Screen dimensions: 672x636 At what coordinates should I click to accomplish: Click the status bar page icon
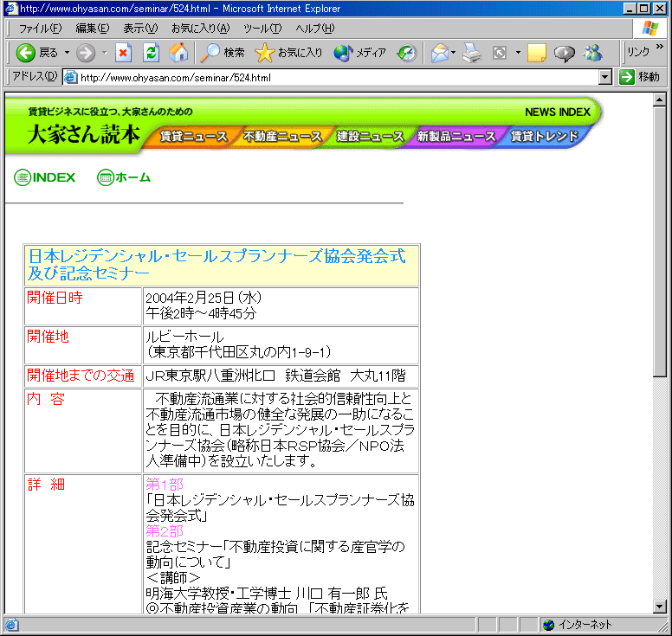pyautogui.click(x=11, y=625)
